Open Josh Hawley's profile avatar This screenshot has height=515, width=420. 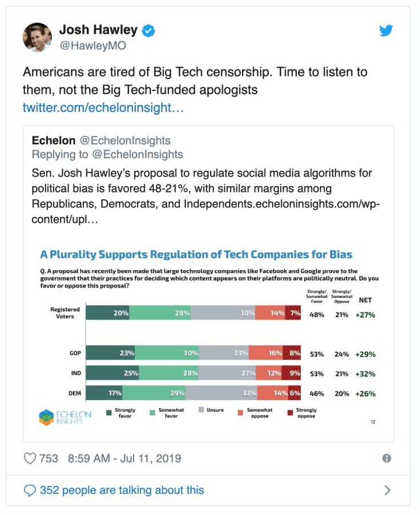(37, 37)
